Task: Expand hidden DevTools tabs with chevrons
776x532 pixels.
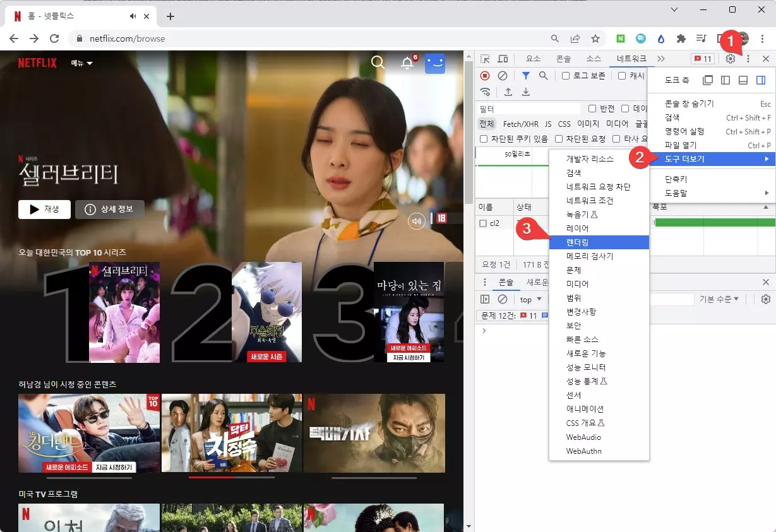Action: [661, 59]
